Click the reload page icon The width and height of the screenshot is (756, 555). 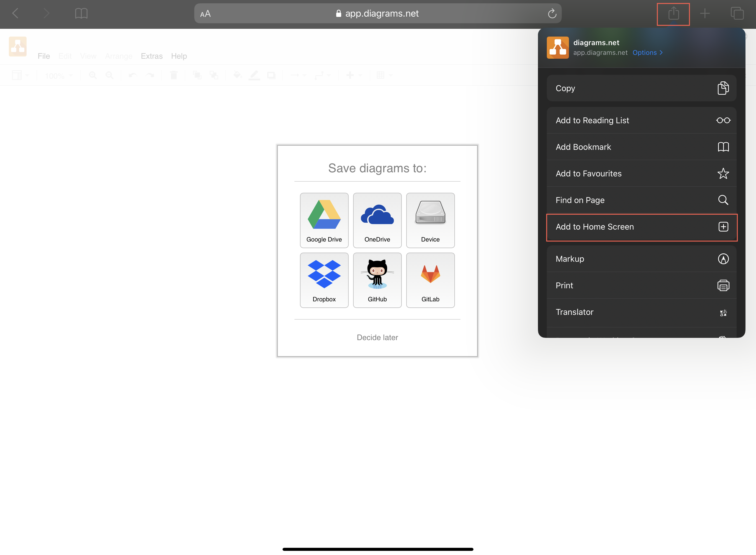[552, 13]
